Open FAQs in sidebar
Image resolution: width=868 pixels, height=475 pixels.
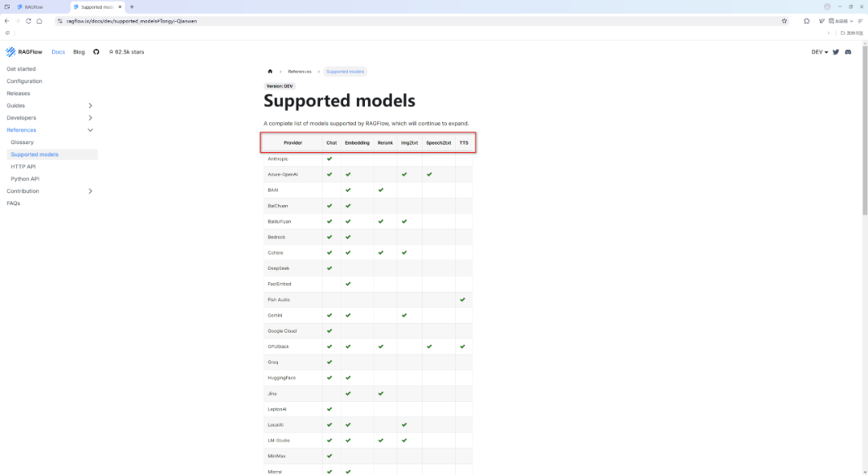coord(14,203)
